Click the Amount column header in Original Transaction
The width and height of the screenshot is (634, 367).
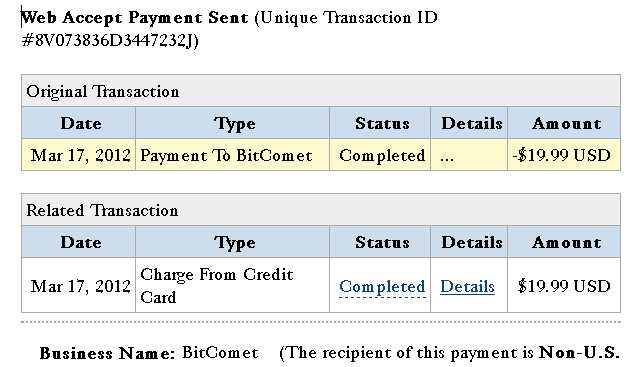tap(564, 123)
